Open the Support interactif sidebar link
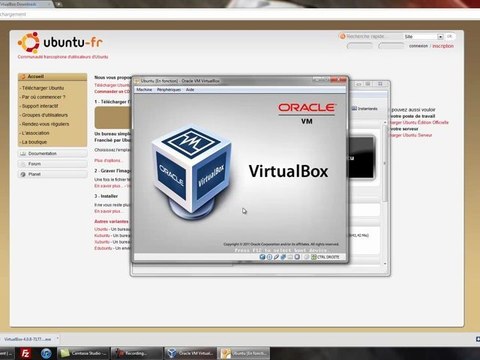 pos(39,106)
